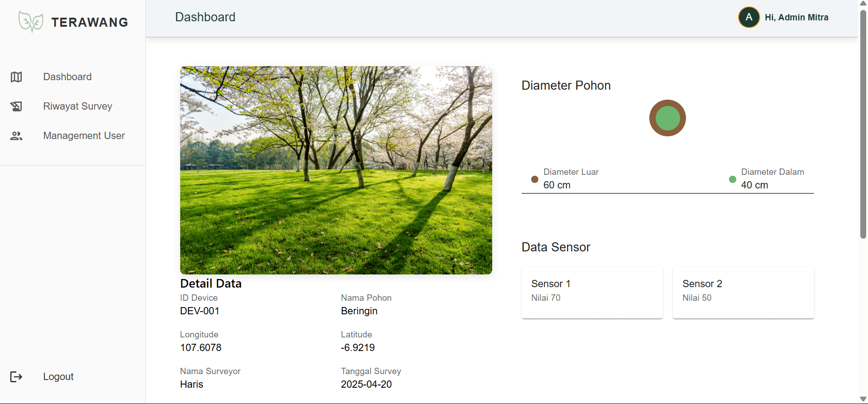The height and width of the screenshot is (404, 868).
Task: Click the Logout arrow icon
Action: 16,377
